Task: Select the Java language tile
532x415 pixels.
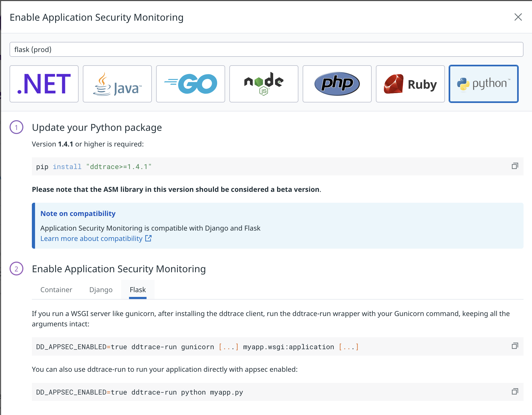Action: pos(117,84)
